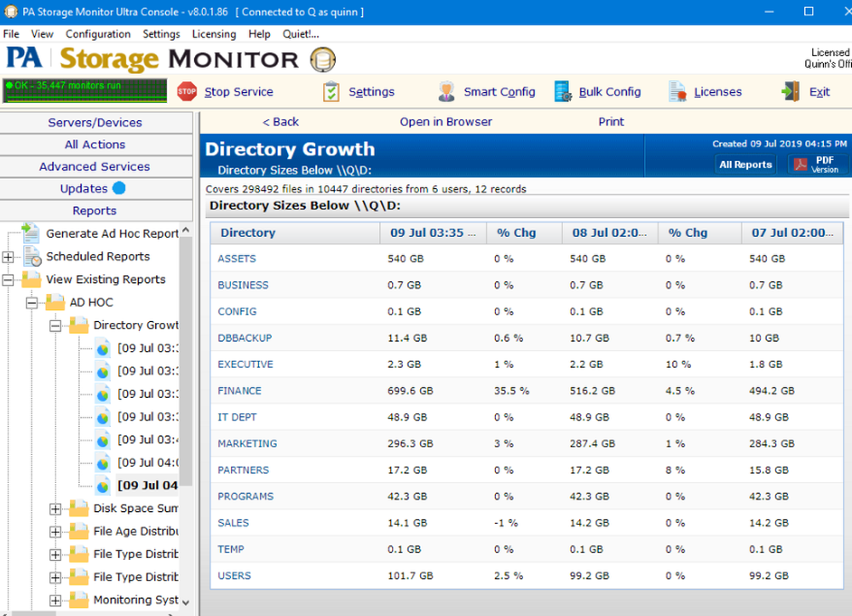Click the SALES -1 % change value

(x=506, y=522)
